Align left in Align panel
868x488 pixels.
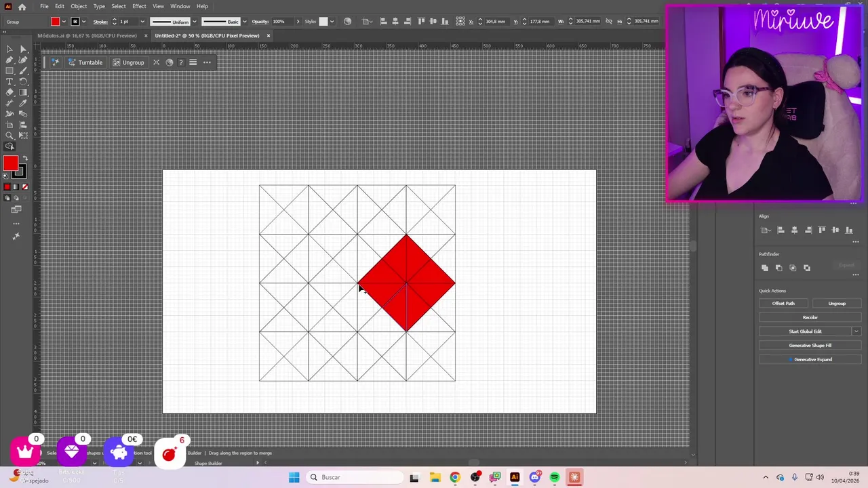781,230
